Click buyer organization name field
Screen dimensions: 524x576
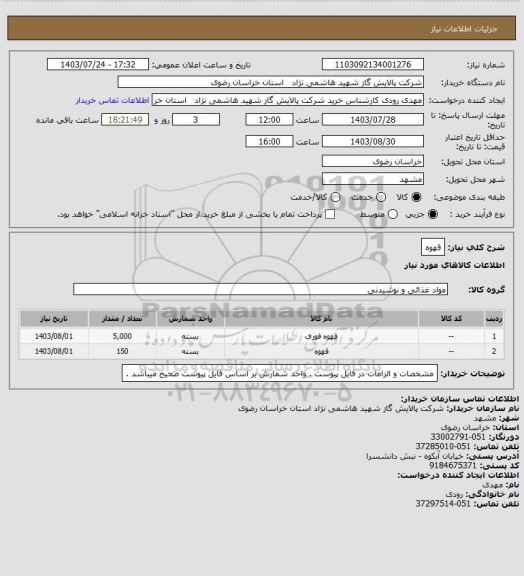coord(270,82)
